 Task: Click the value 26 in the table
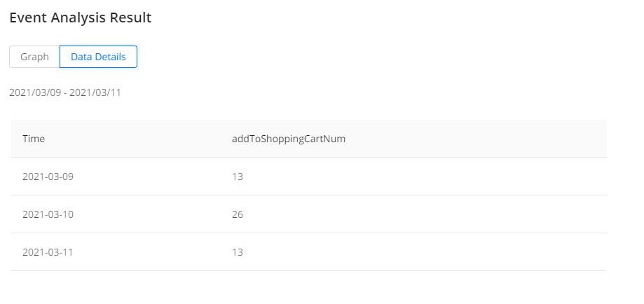[238, 214]
